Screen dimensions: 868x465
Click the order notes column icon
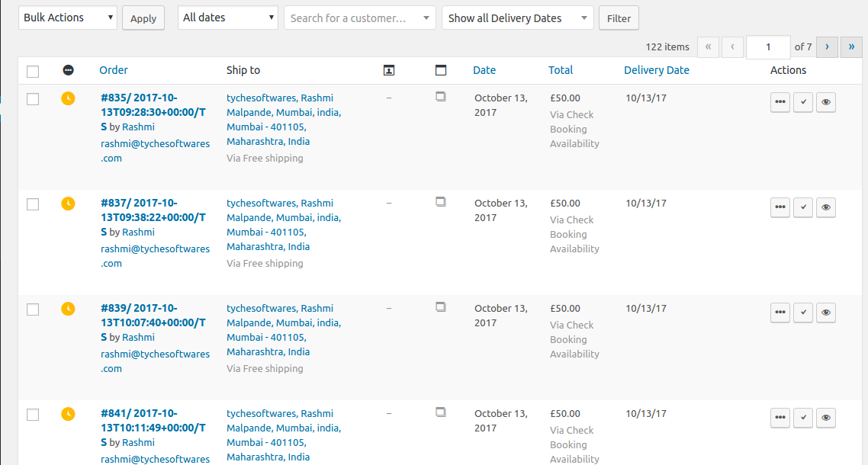(441, 70)
